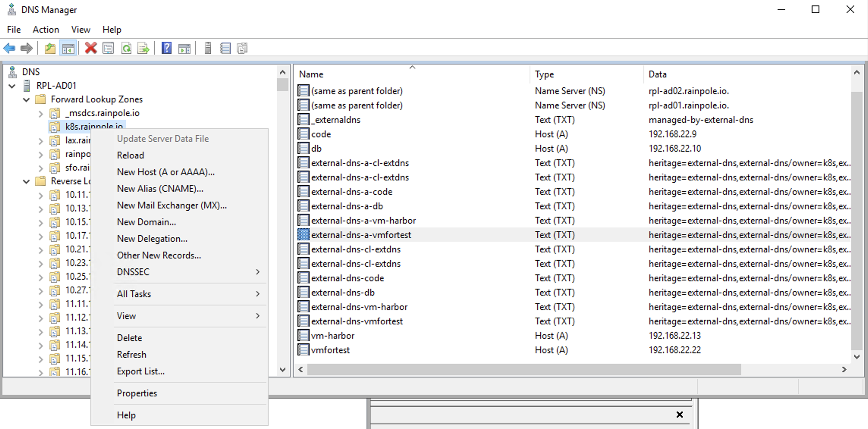This screenshot has width=868, height=429.
Task: Open the Action menu in menu bar
Action: coord(46,30)
